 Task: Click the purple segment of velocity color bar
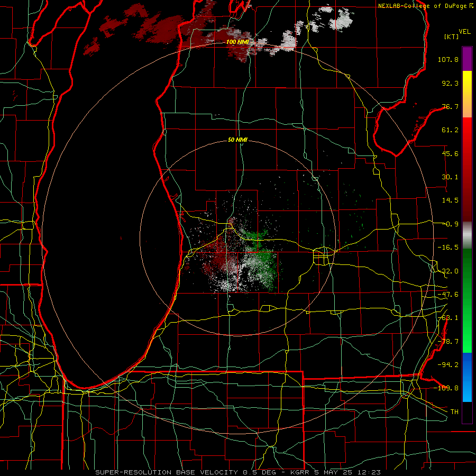click(x=467, y=59)
